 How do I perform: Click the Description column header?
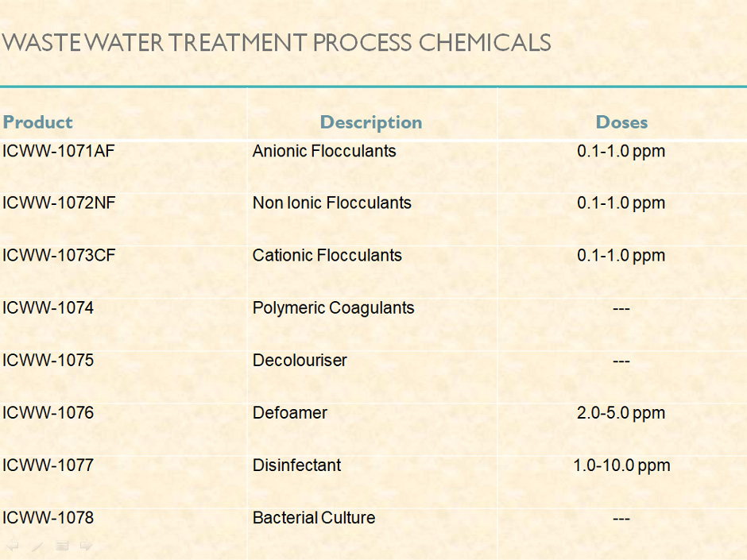click(x=371, y=122)
